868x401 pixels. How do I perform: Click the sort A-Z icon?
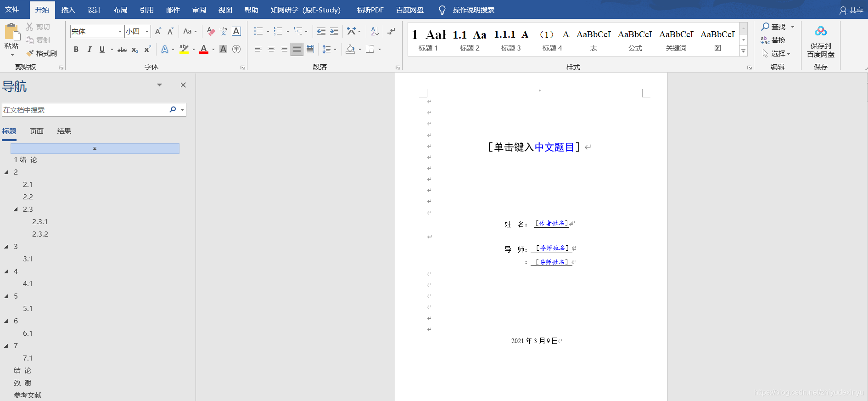pos(375,31)
